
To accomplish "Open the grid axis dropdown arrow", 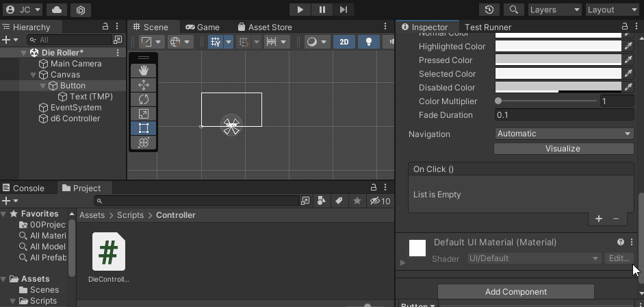I will coord(229,42).
